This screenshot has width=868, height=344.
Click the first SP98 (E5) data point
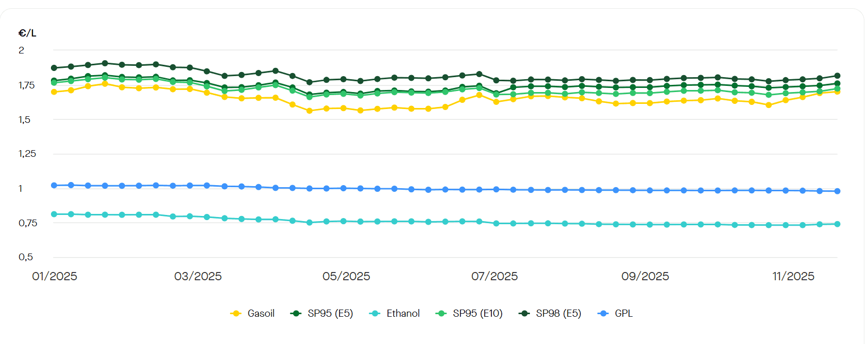coord(54,68)
